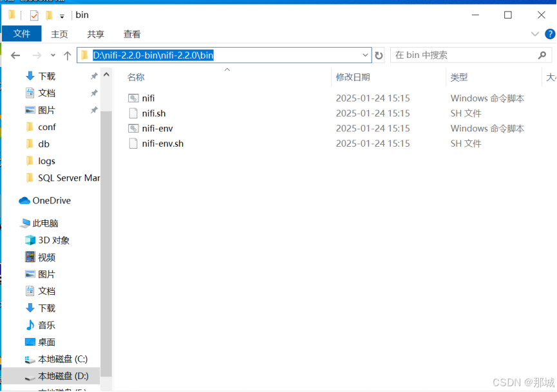Open 文档 under 此电脑
Viewport: 557px width, 392px height.
click(x=46, y=291)
